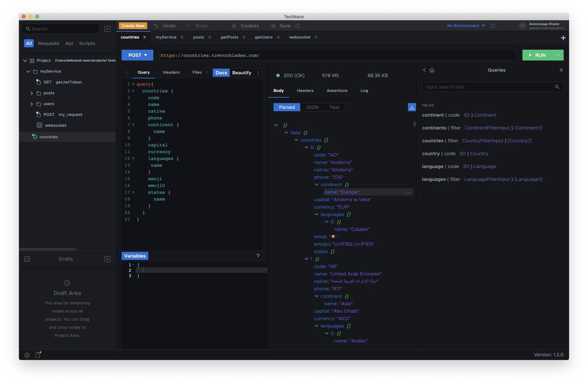Open the Cookies manager icon
The width and height of the screenshot is (588, 385).
[x=234, y=26]
